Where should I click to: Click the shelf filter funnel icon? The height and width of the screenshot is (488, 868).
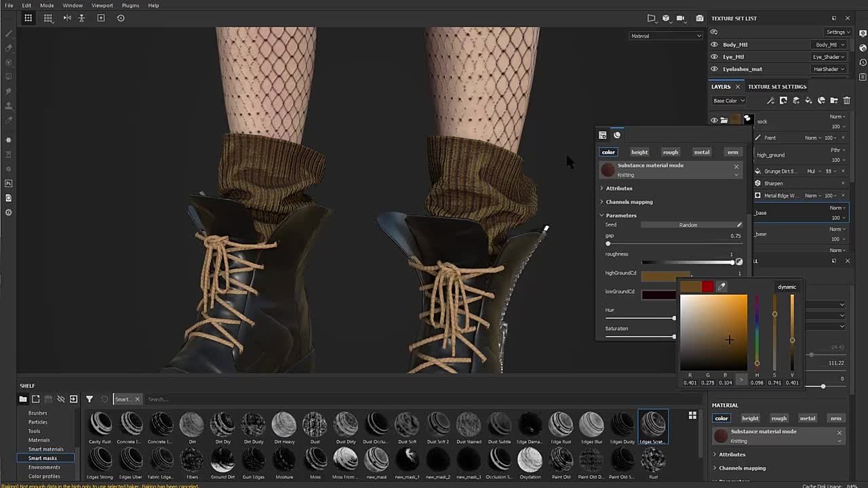[90, 399]
